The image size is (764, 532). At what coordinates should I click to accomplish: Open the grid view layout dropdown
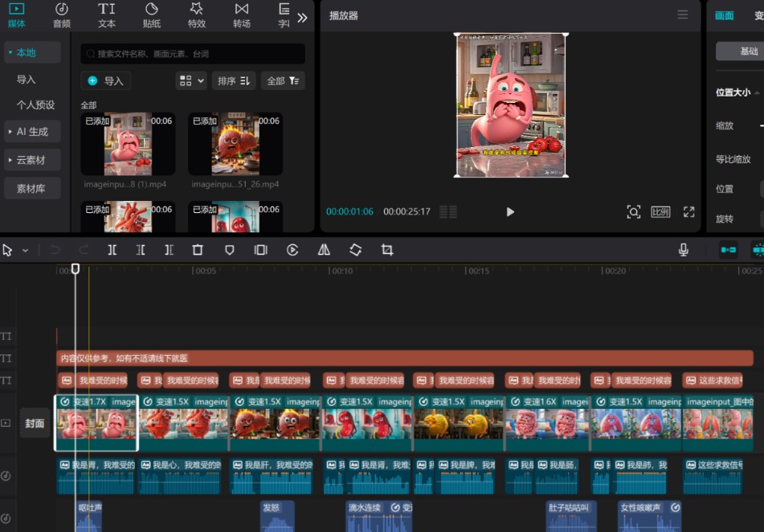click(x=191, y=80)
